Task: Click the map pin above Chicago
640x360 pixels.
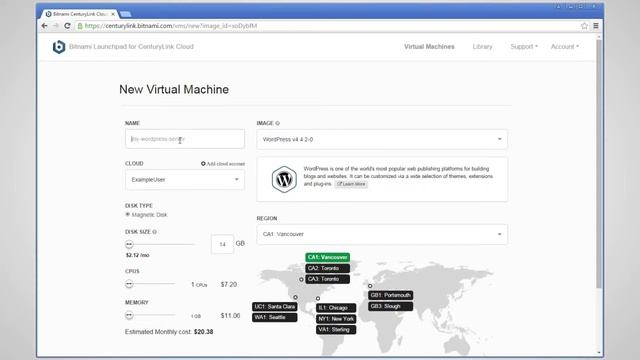Action: click(x=318, y=298)
